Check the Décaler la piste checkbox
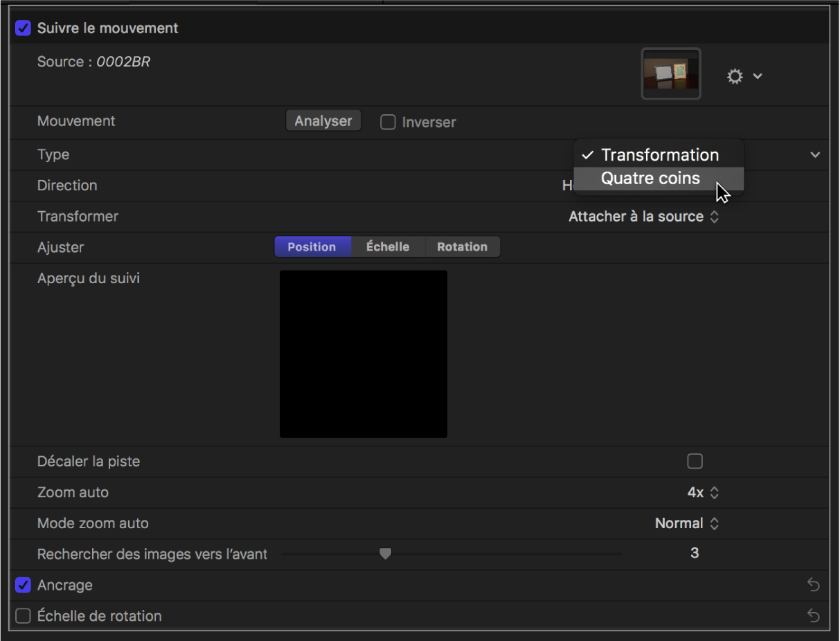This screenshot has height=641, width=840. click(695, 462)
